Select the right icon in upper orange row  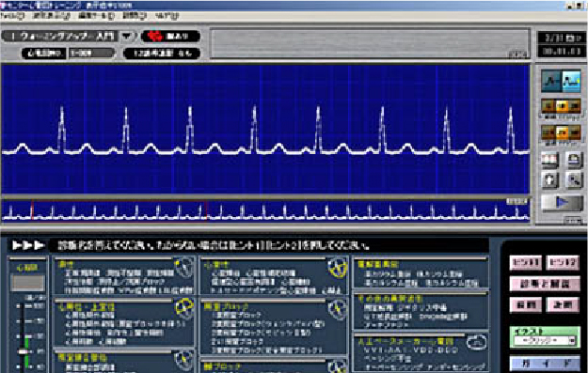(x=575, y=107)
